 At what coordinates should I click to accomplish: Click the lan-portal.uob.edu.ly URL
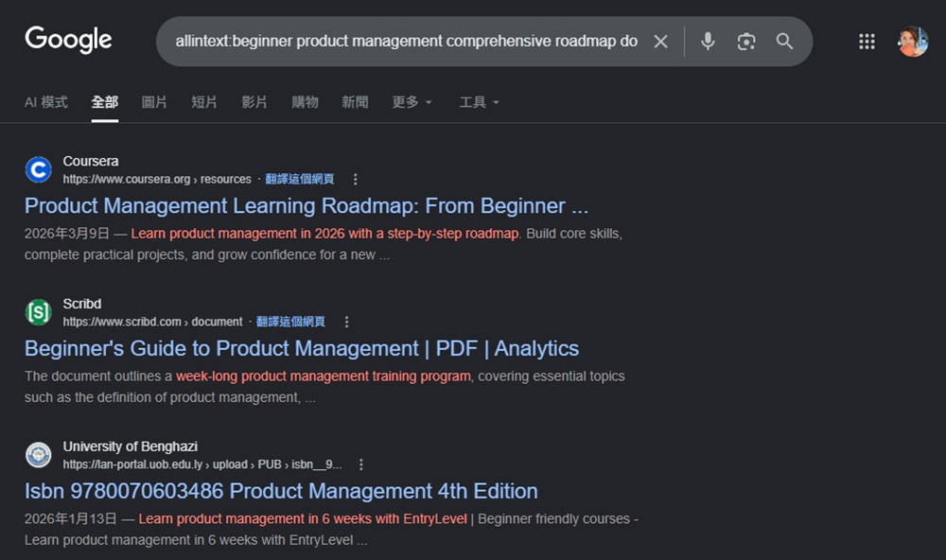click(202, 464)
